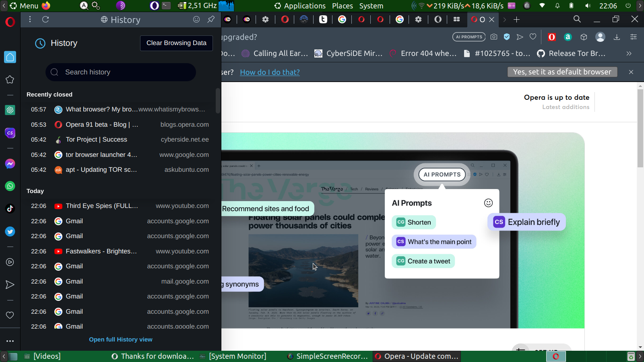Click the History panel scrollbar
The image size is (644, 362).
pos(218,101)
